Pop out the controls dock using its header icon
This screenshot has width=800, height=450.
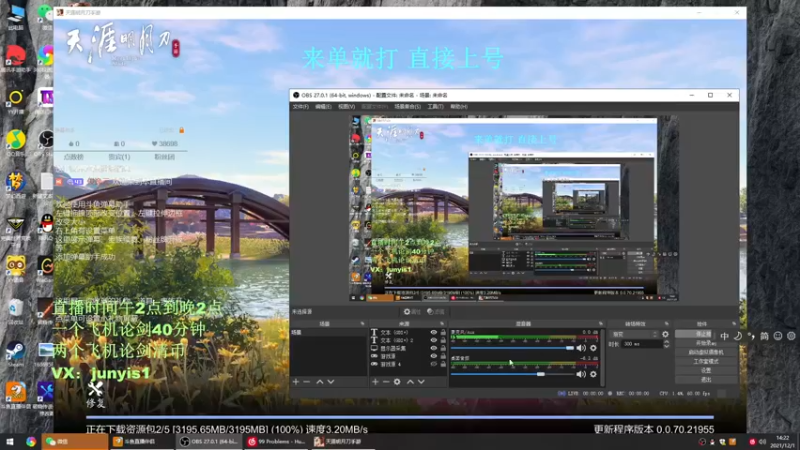(x=734, y=323)
